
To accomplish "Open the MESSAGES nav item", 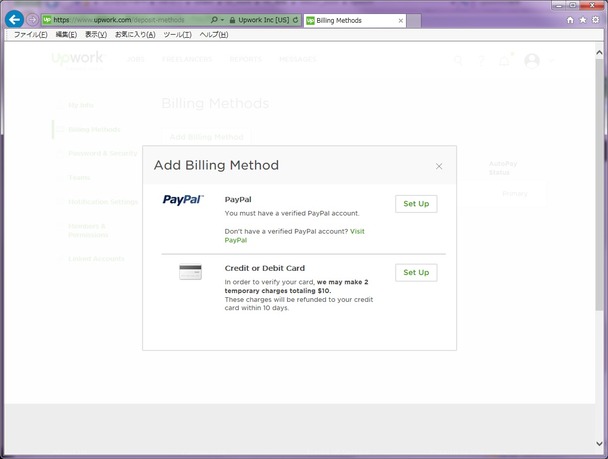I will (297, 59).
